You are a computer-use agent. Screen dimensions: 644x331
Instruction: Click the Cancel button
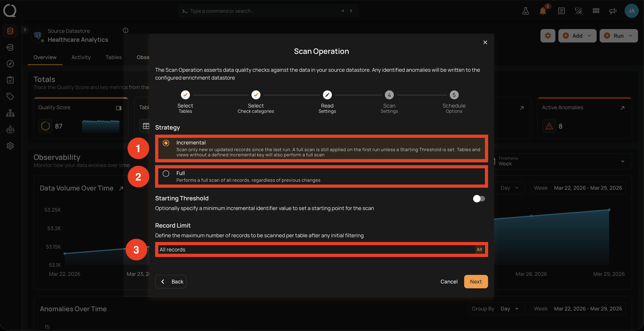point(449,282)
